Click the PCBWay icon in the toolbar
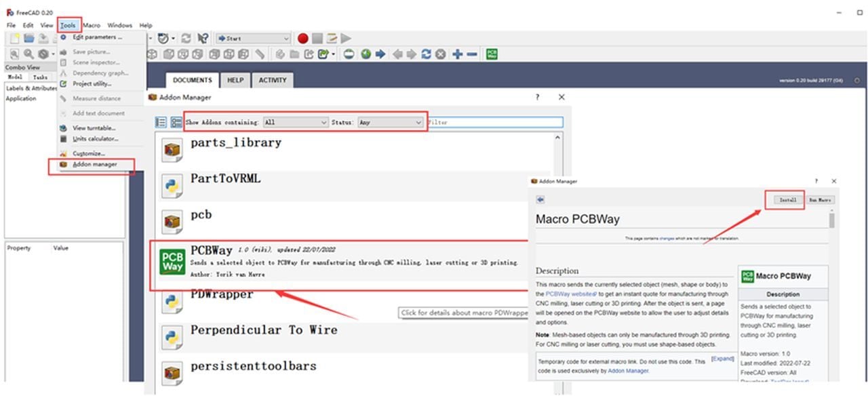This screenshot has width=868, height=400. [x=493, y=54]
